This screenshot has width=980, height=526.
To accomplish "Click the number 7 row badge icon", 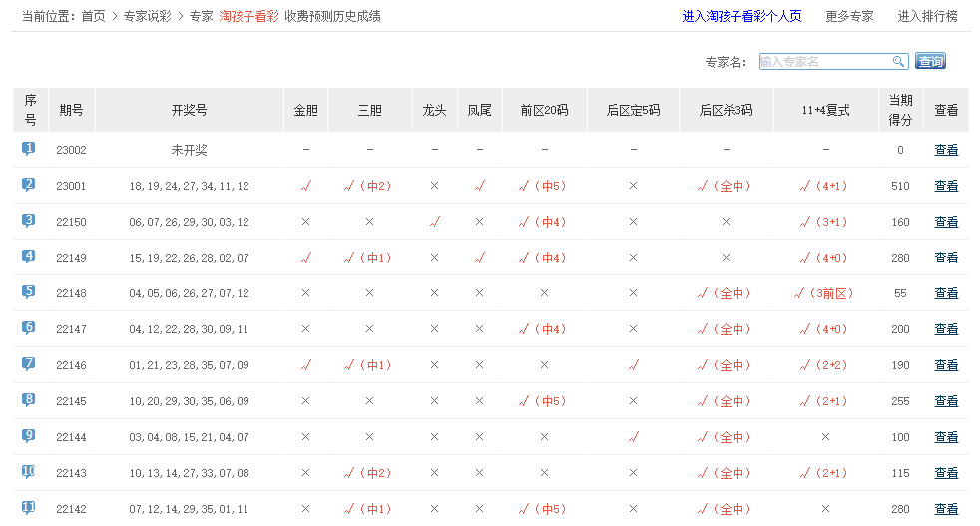I will tap(29, 364).
